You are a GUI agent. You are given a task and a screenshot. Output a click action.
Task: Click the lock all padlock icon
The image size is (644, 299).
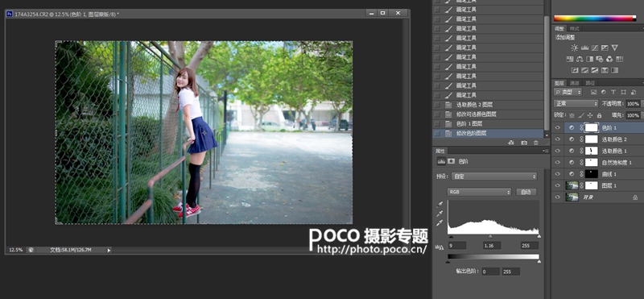pos(599,115)
